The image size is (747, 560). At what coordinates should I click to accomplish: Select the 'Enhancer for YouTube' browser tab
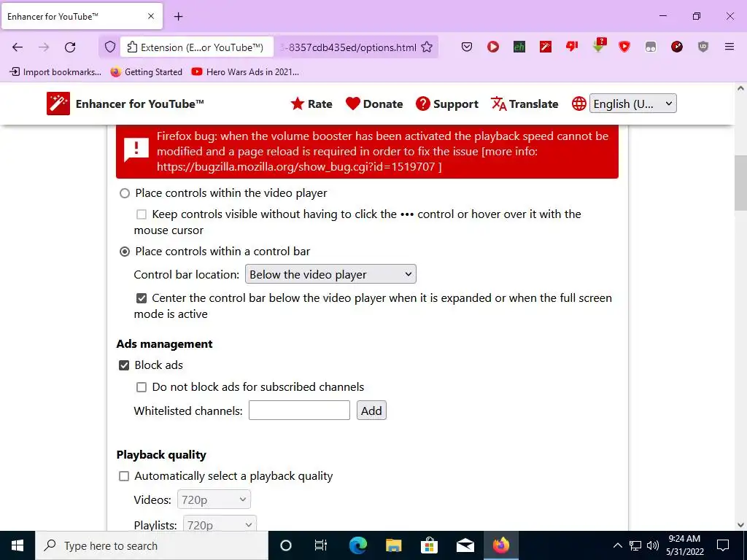(82, 16)
